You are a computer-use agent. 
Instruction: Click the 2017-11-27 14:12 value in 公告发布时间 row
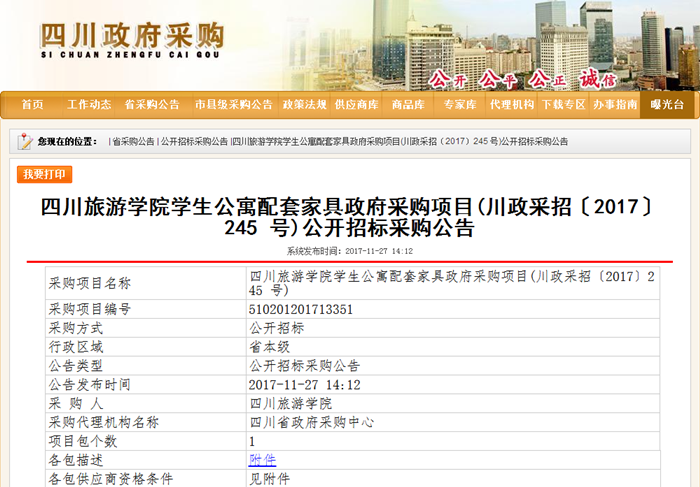coord(304,385)
